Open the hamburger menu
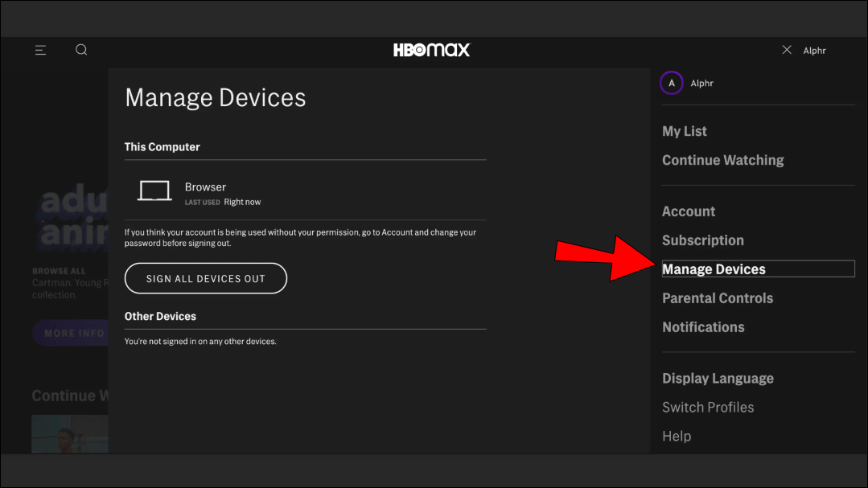The height and width of the screenshot is (488, 868). point(41,49)
